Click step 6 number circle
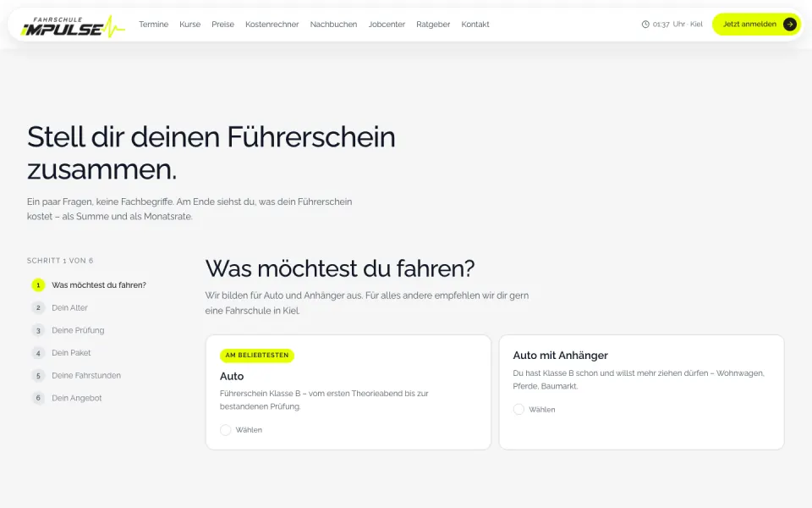The width and height of the screenshot is (812, 508). 38,398
